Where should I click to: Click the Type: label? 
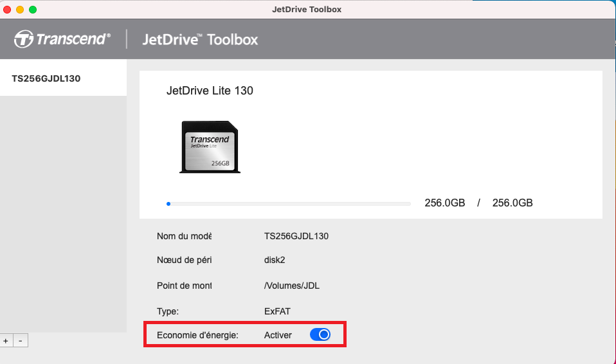pos(168,311)
